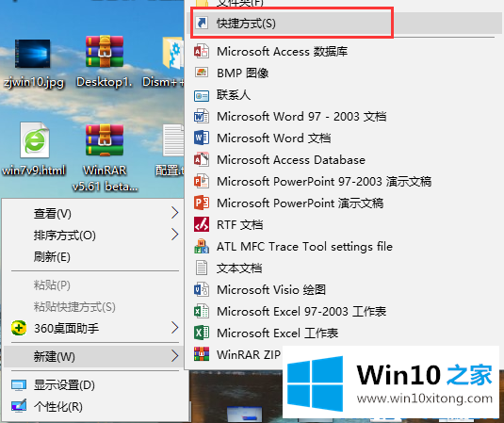This screenshot has width=504, height=423.
Task: Open 360桌面助手 menu entry text
Action: click(x=66, y=329)
